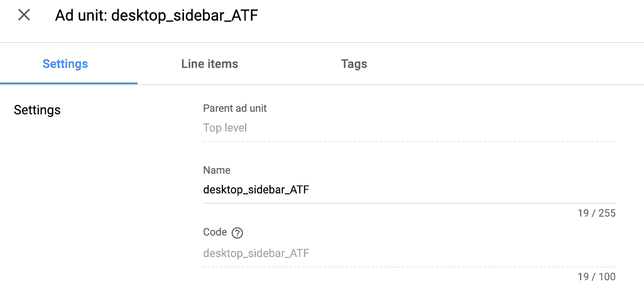Click the dashed underline below the Code value
This screenshot has height=288, width=644.
click(x=409, y=267)
